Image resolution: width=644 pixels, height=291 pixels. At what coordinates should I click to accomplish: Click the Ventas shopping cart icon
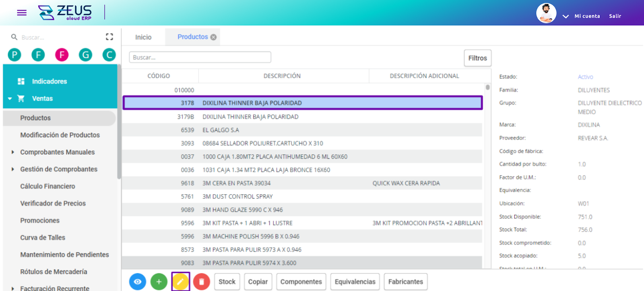[x=21, y=98]
